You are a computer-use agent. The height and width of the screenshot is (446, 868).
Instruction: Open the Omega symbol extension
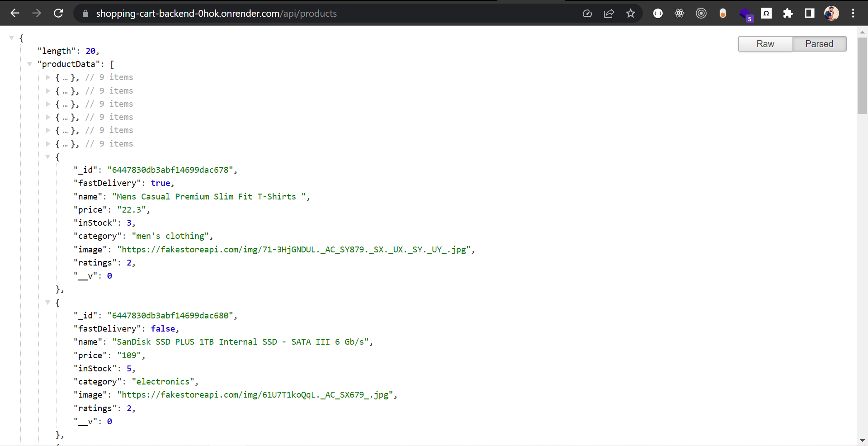click(766, 13)
